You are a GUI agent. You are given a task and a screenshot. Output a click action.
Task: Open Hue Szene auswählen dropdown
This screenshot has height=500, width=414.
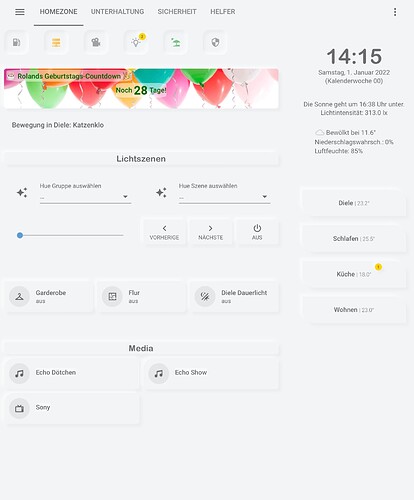pos(224,193)
